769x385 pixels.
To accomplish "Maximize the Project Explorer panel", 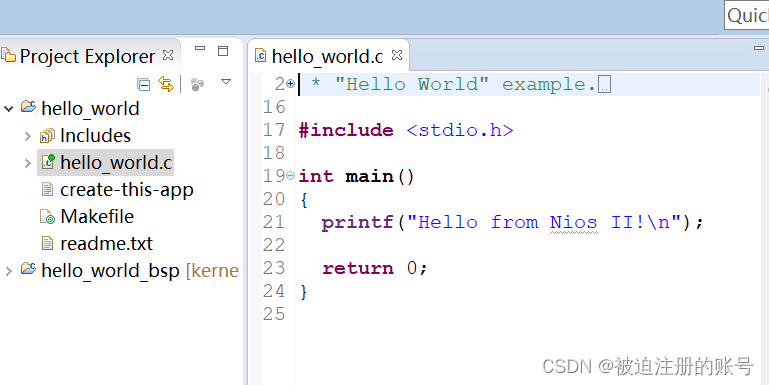I will coord(223,51).
